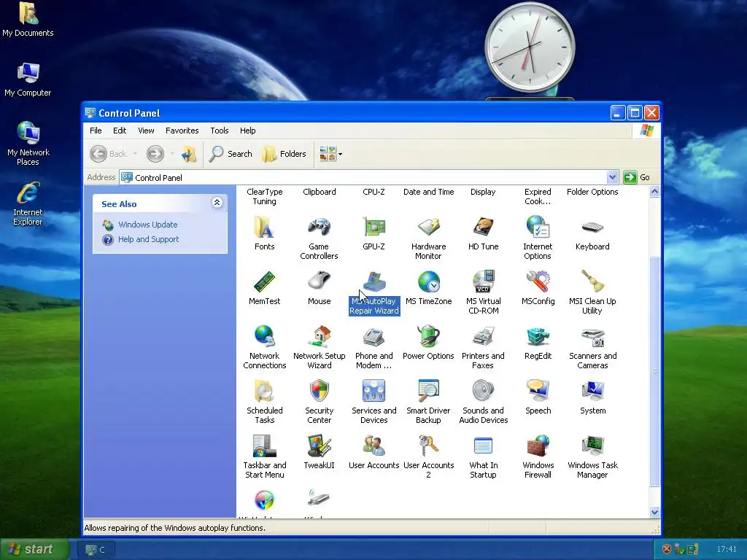Launch MSConfig icon

pos(538,282)
